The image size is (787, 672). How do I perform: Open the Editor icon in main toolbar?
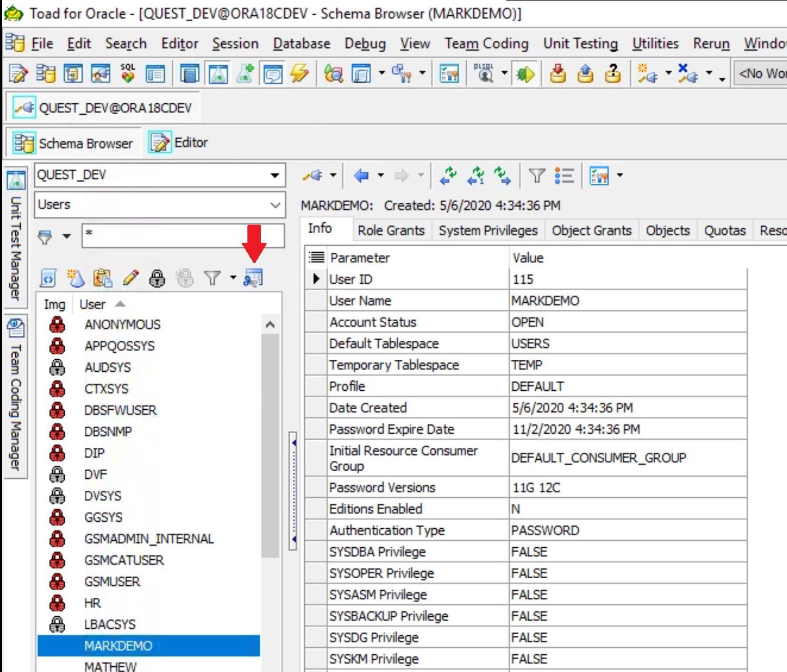coord(19,74)
